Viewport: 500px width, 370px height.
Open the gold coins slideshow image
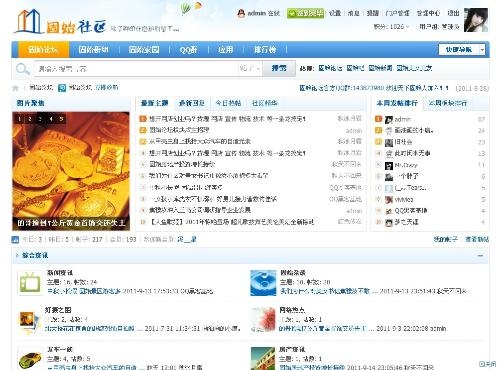click(71, 171)
